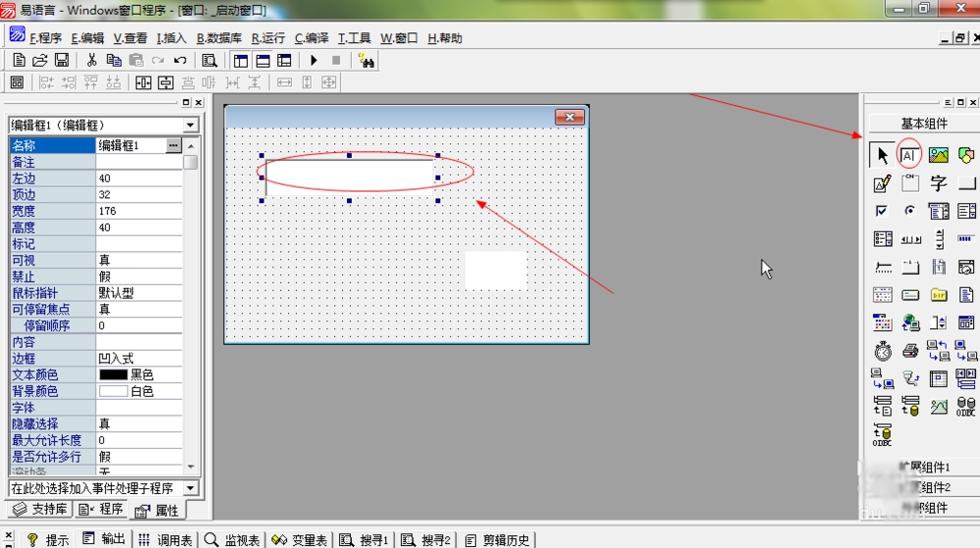Choose the label 字 component
The image size is (980, 548).
(938, 183)
